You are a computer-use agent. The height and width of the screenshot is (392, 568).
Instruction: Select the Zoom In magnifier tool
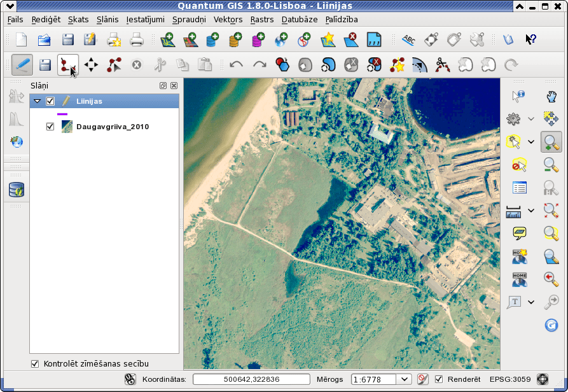(551, 142)
